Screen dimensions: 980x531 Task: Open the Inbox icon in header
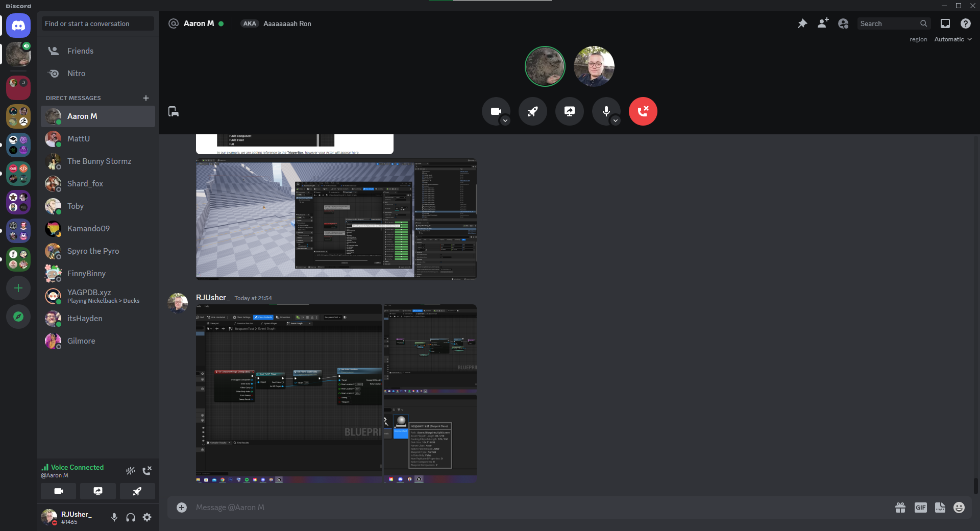945,23
